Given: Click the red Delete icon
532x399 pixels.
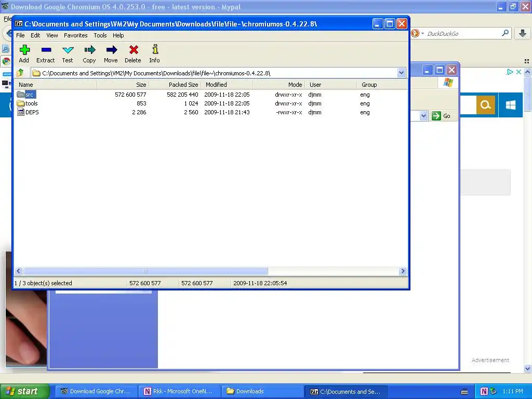Looking at the screenshot, I should (134, 50).
